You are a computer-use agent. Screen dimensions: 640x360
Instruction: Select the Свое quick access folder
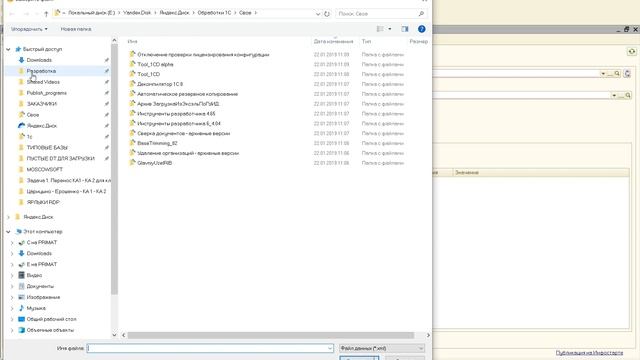click(x=33, y=115)
